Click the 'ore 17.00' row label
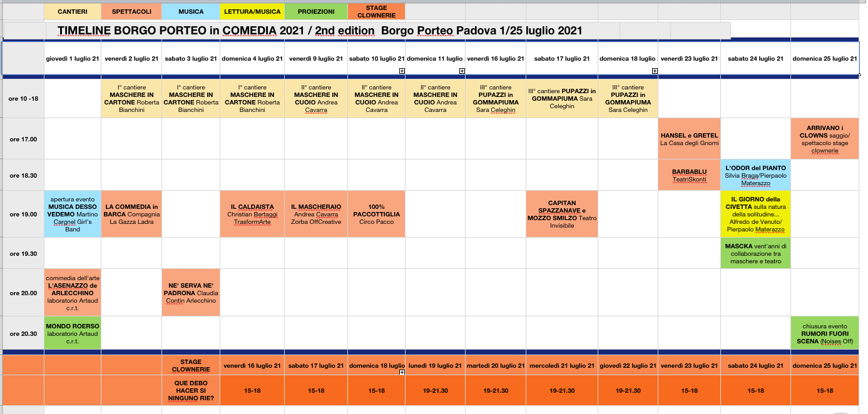Image resolution: width=868 pixels, height=414 pixels. (23, 139)
